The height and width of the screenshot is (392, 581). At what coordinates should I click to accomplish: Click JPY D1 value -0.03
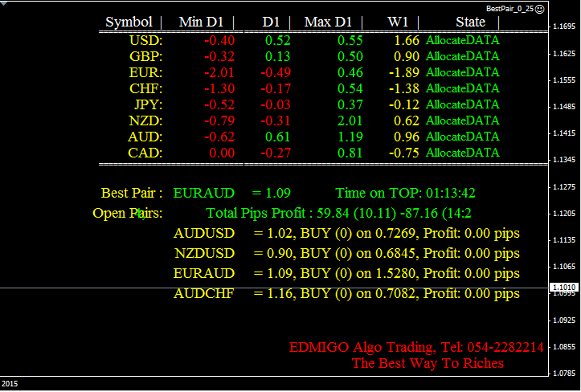276,104
